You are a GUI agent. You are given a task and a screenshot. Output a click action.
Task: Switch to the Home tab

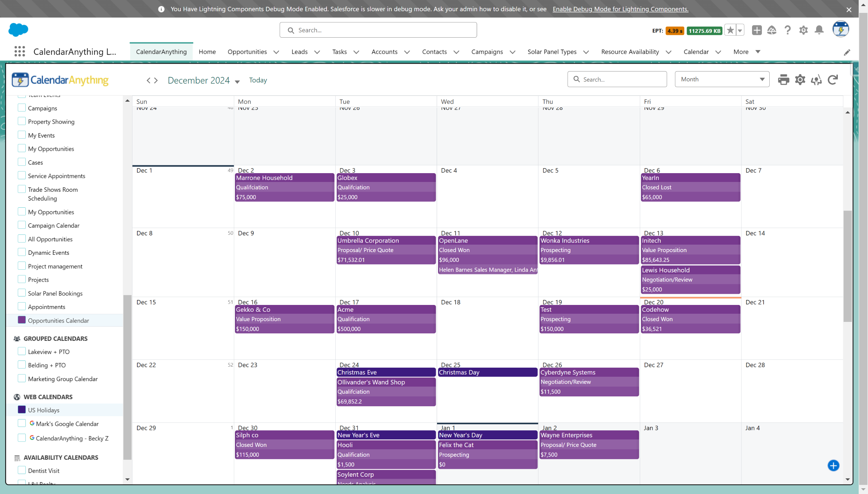tap(207, 52)
